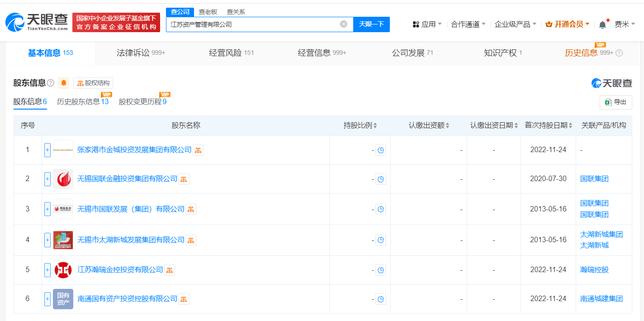
Task: Select the 查老板 search mode tab
Action: 208,12
